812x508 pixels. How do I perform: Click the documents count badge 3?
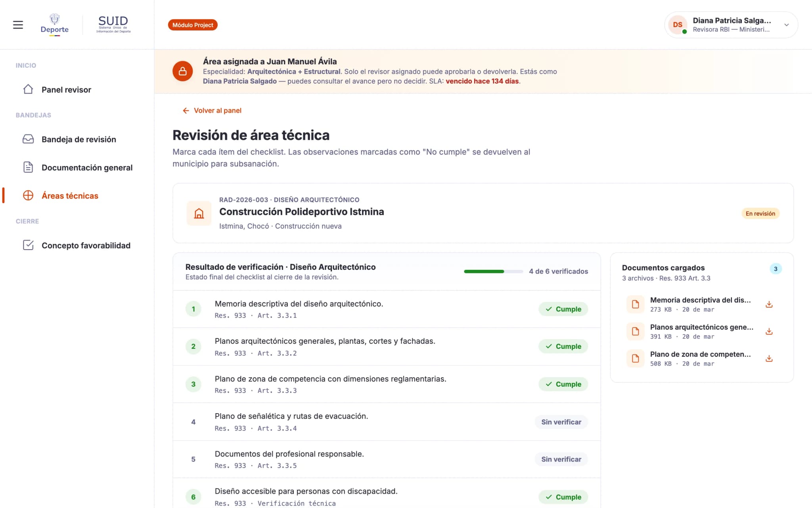point(776,269)
